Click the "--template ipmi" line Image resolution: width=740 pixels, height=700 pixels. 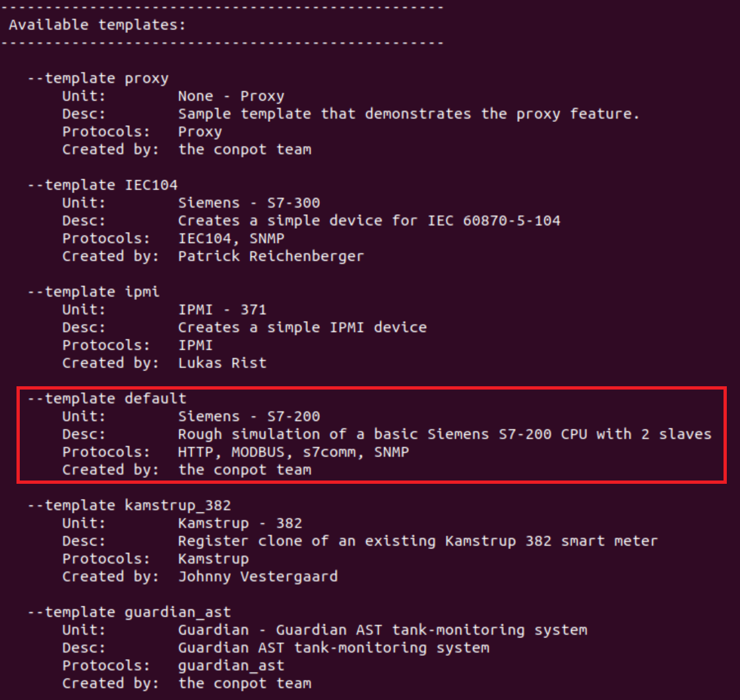(93, 292)
